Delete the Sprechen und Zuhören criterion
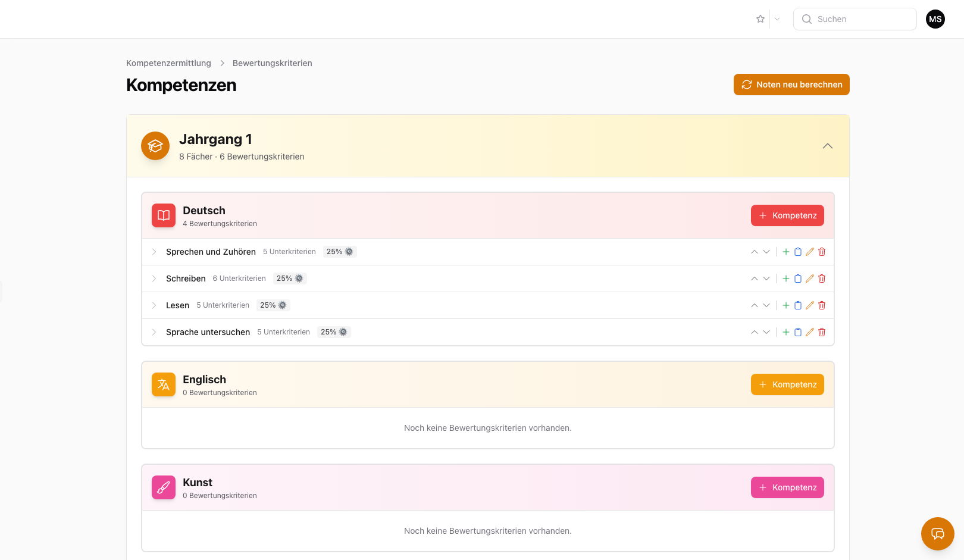 click(822, 252)
